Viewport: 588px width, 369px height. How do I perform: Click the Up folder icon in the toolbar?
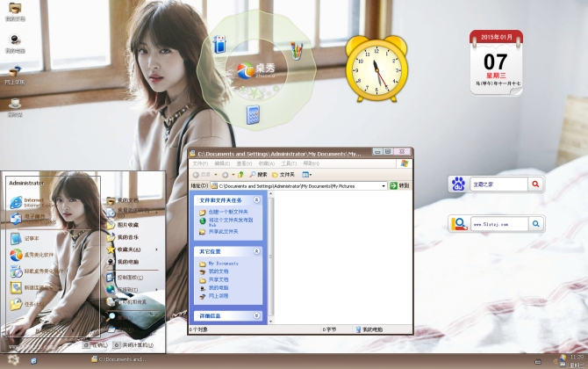[x=241, y=174]
